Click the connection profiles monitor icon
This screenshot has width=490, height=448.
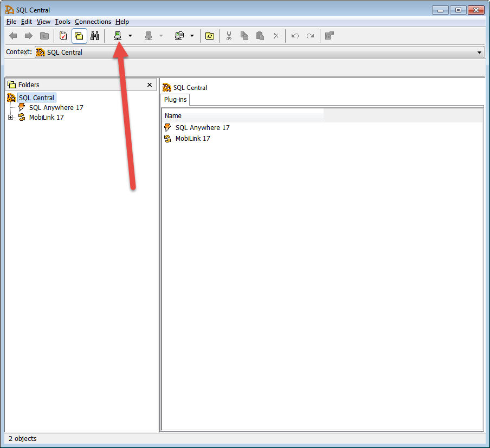tap(179, 36)
